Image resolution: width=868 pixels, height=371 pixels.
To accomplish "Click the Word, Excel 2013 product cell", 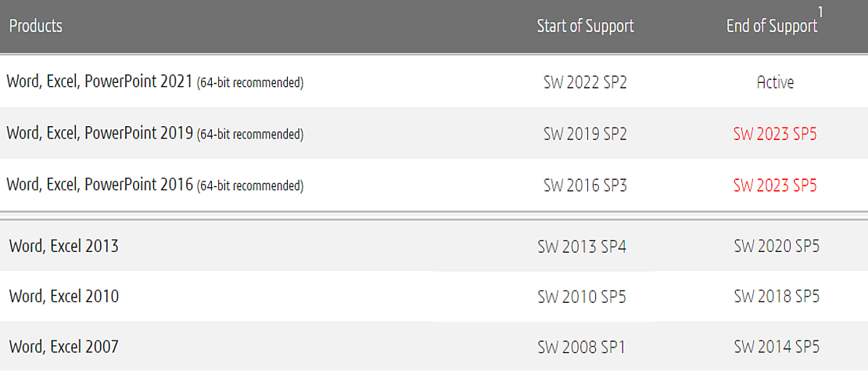I will (x=63, y=246).
